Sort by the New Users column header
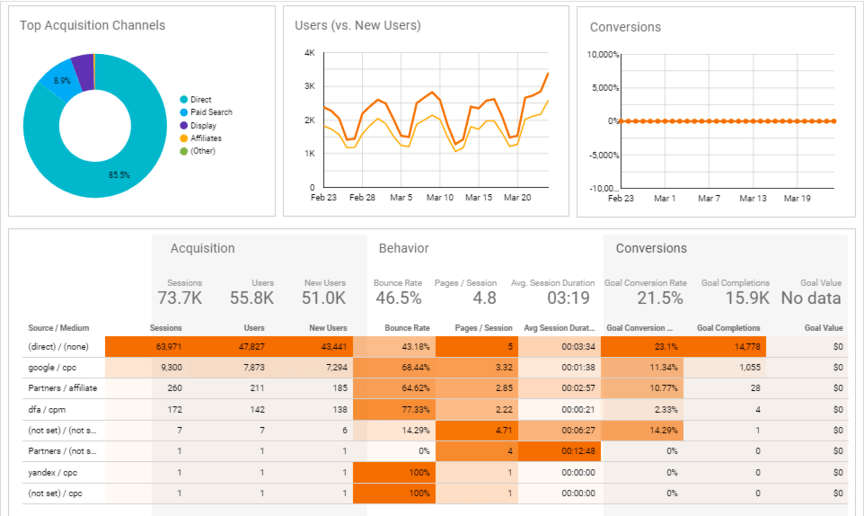This screenshot has width=864, height=516. coord(327,327)
